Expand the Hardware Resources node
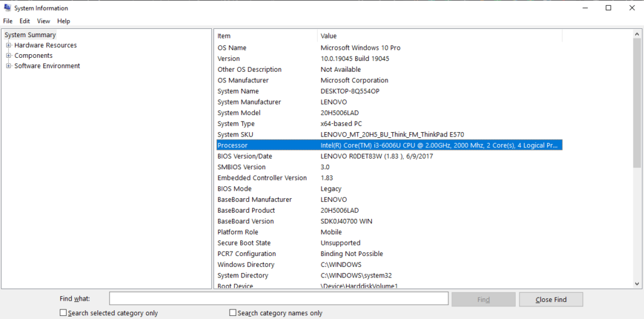 [9, 45]
